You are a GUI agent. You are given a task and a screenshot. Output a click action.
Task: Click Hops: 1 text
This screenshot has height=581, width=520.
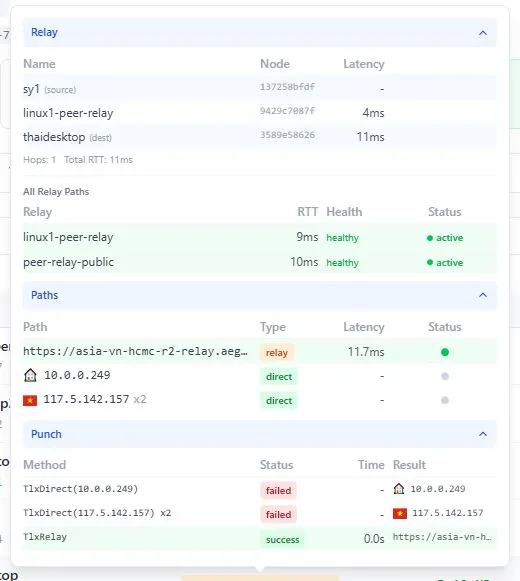point(39,160)
